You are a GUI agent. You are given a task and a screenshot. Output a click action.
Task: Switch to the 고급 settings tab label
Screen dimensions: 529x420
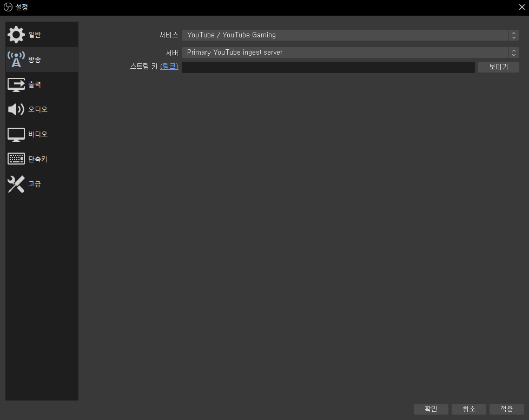(x=35, y=184)
